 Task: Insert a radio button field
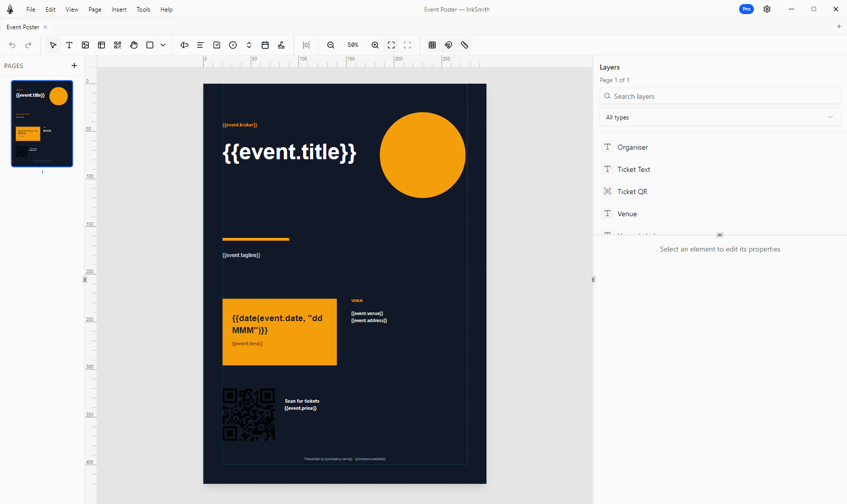coord(233,45)
